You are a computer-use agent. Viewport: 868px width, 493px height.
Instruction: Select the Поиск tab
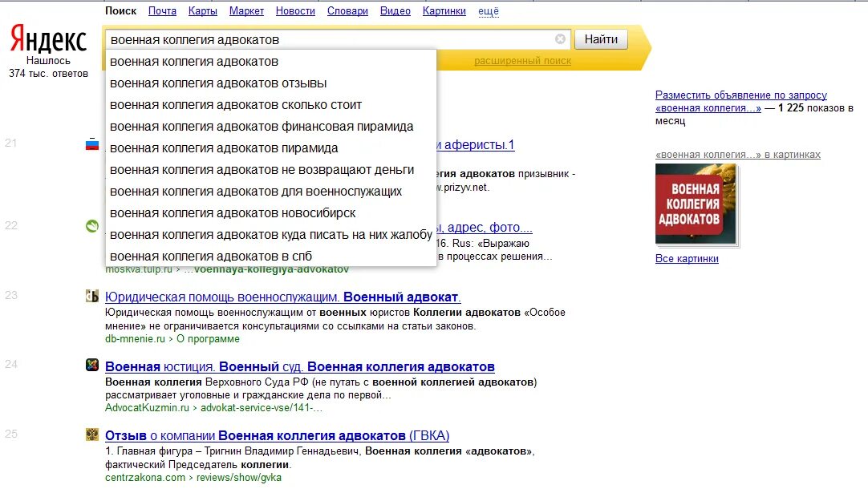[x=120, y=10]
